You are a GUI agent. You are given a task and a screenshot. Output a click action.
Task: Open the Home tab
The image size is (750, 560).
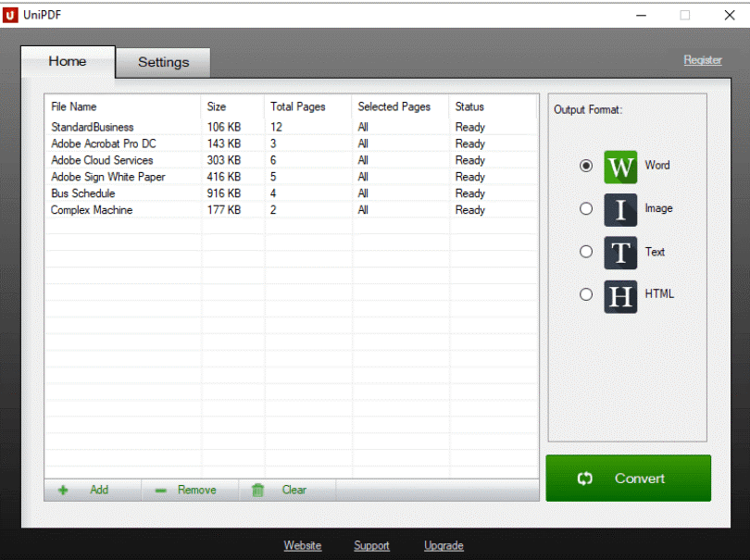coord(68,61)
